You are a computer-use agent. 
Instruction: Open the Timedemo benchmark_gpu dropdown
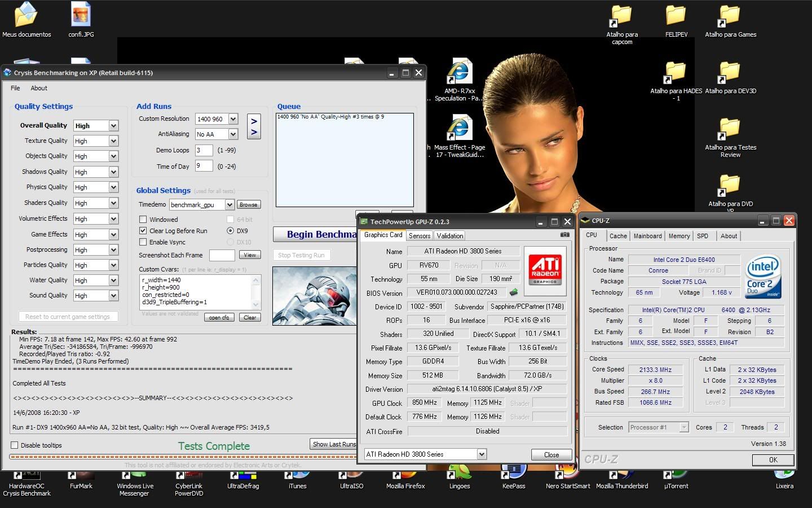point(230,205)
